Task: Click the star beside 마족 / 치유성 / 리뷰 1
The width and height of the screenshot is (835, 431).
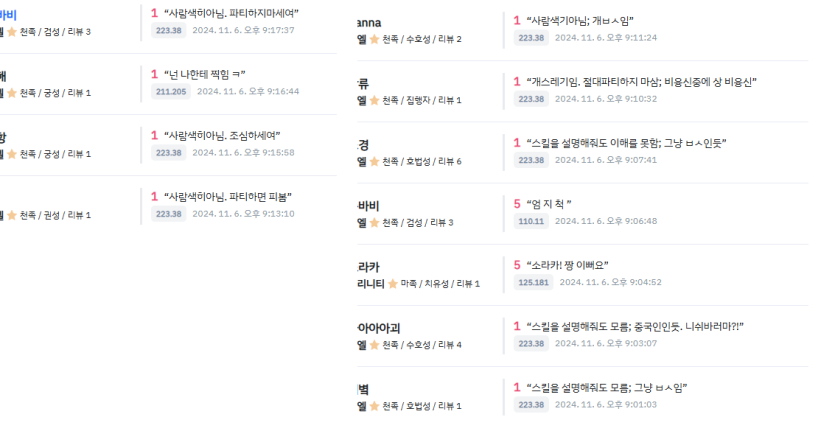Action: (393, 283)
